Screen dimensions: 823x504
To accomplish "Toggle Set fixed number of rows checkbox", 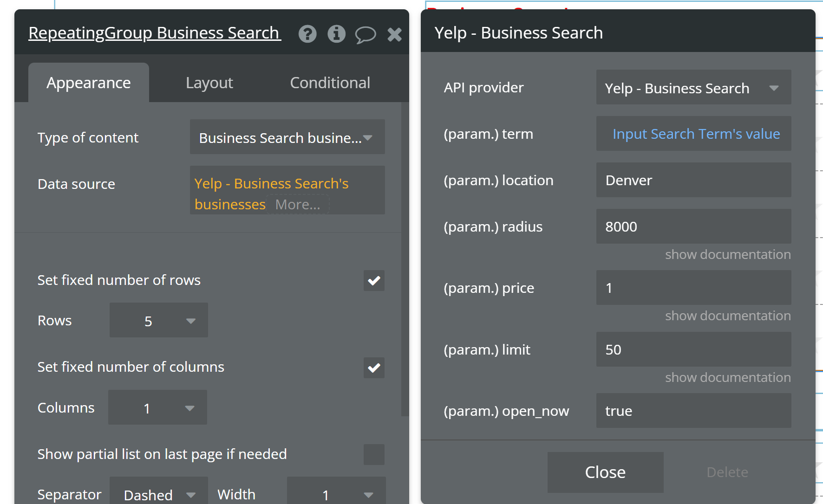I will [x=374, y=280].
